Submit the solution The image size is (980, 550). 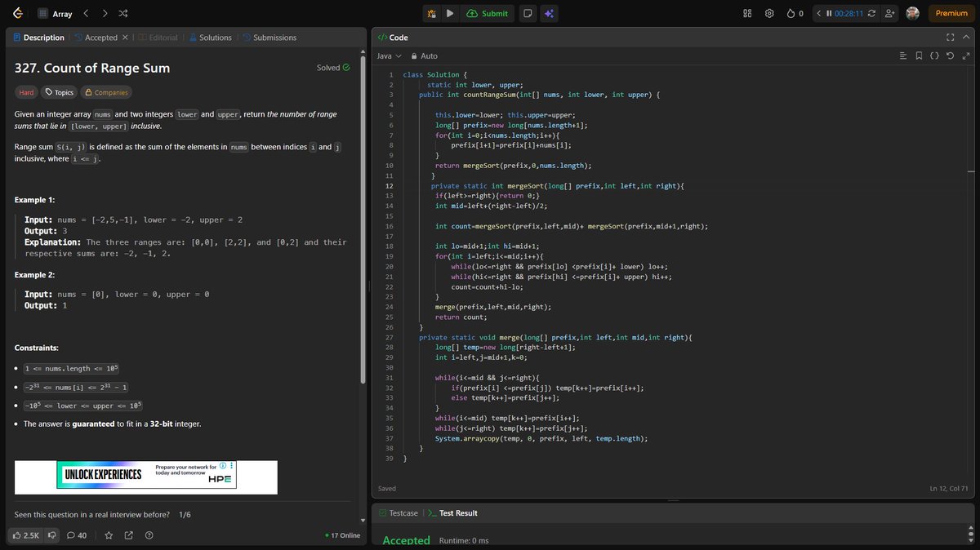coord(488,13)
